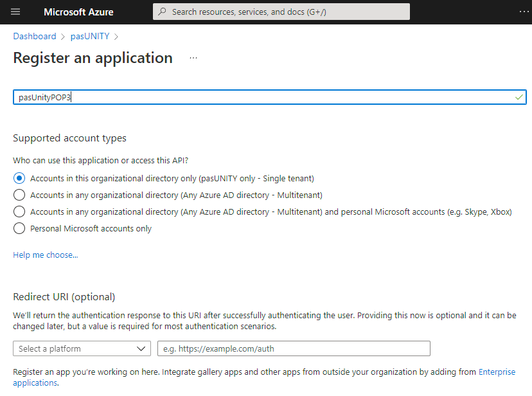The image size is (532, 396).
Task: Click the application name field pasUnityPOP3
Action: point(270,97)
